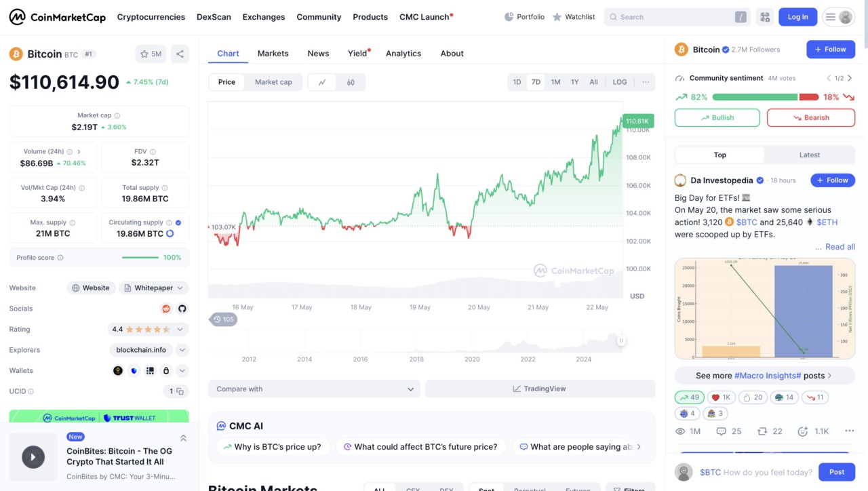Select the 1Y chart timeframe
This screenshot has width=868, height=491.
574,81
